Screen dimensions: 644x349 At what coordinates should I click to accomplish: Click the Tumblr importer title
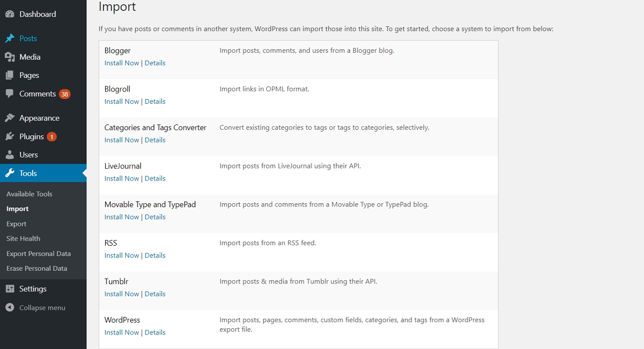[116, 282]
